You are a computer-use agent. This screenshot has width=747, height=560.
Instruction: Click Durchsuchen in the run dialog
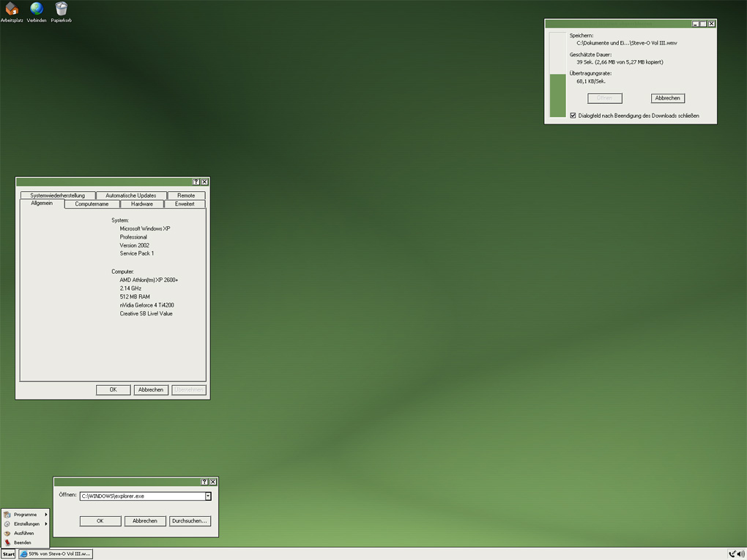[190, 521]
